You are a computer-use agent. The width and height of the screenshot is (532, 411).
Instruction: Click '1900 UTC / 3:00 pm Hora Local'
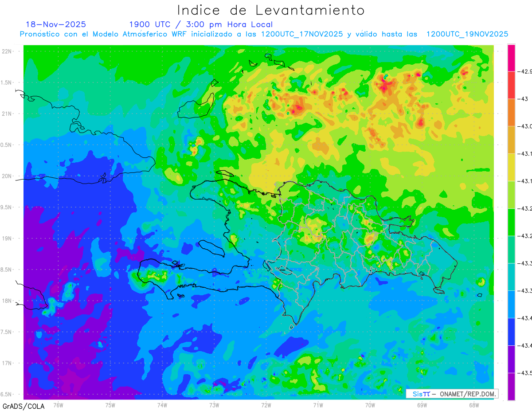point(201,25)
